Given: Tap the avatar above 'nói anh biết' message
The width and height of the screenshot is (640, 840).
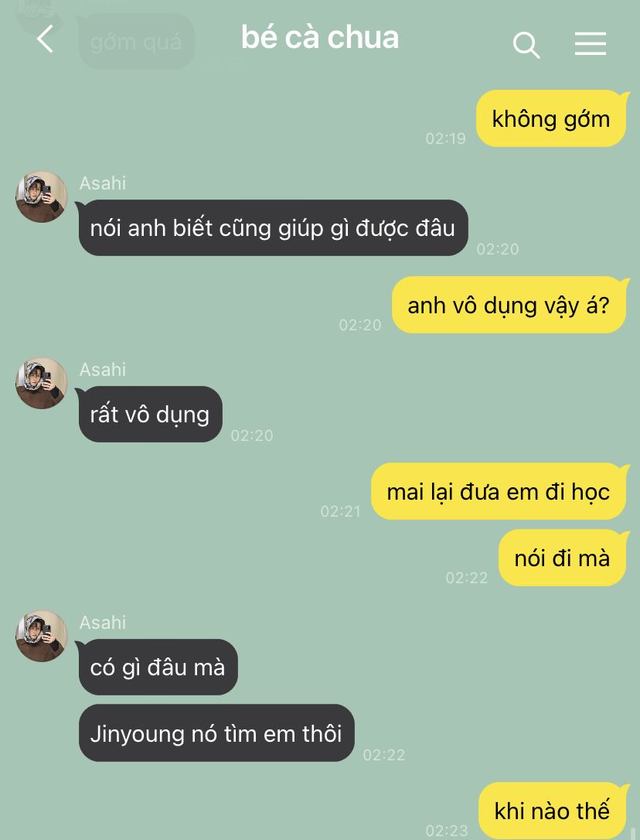Looking at the screenshot, I should 41,196.
